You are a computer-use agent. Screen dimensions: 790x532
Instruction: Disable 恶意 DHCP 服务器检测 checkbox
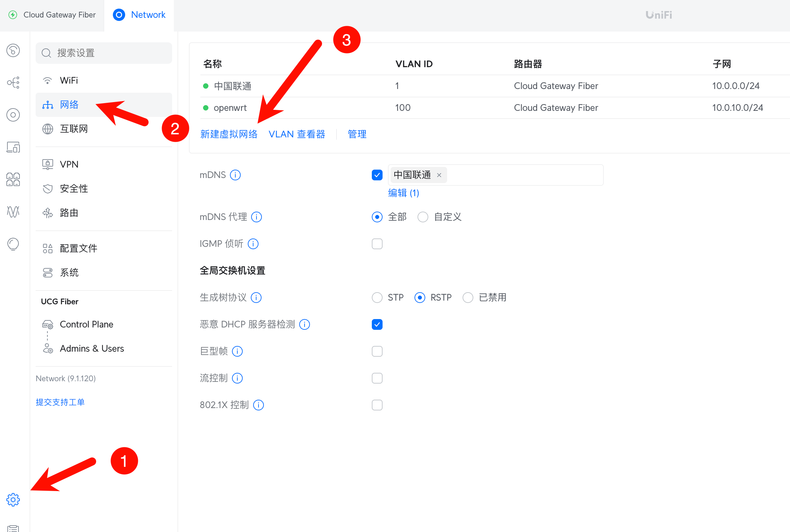[377, 325]
